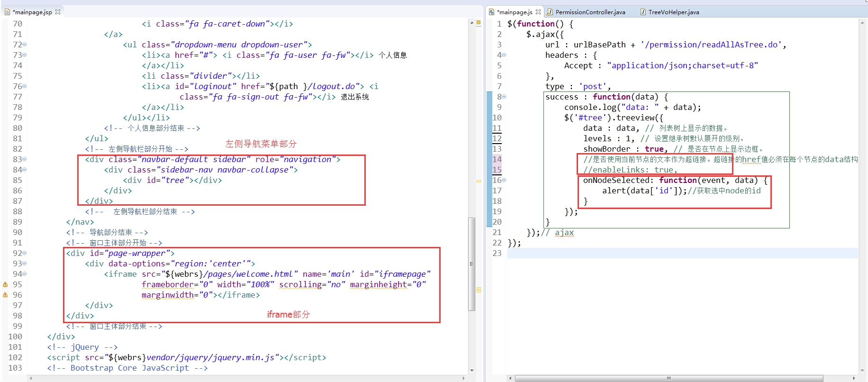
Task: Click warning marker on line 95
Action: (5, 284)
